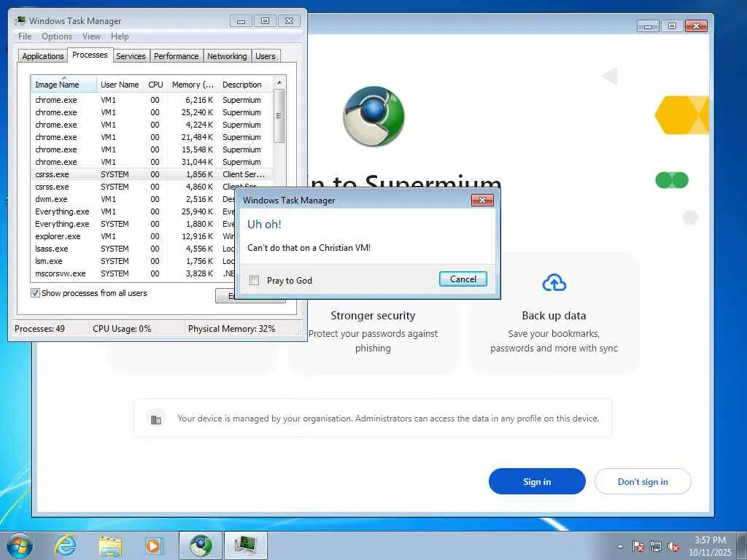
Task: Select the explorer.exe process row
Action: tap(133, 236)
